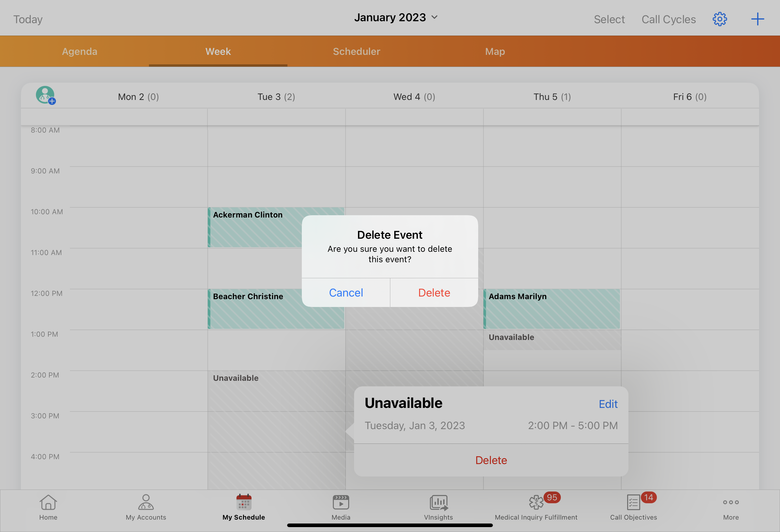Screen dimensions: 780x532
Task: Open Medical Inquiry Fulfillment icon
Action: click(536, 507)
